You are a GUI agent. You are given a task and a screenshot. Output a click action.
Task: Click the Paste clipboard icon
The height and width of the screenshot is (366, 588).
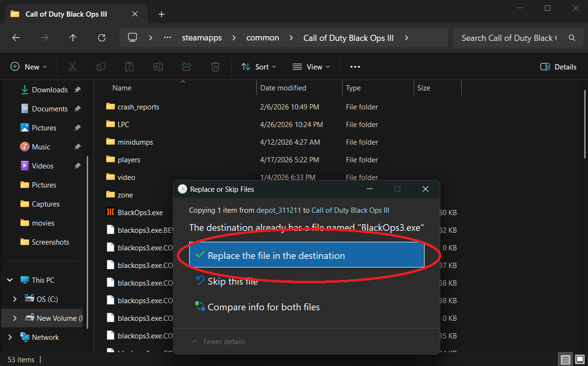[x=130, y=67]
